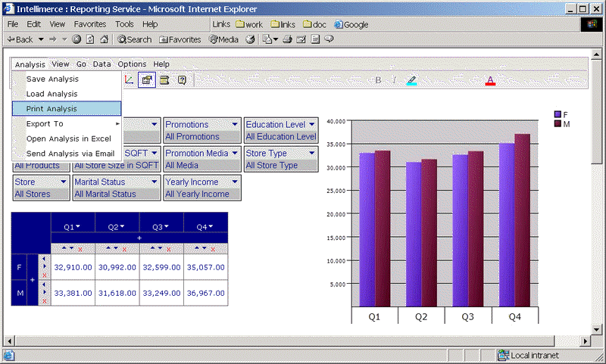Open the Promotion Media filter dropdown

(235, 153)
